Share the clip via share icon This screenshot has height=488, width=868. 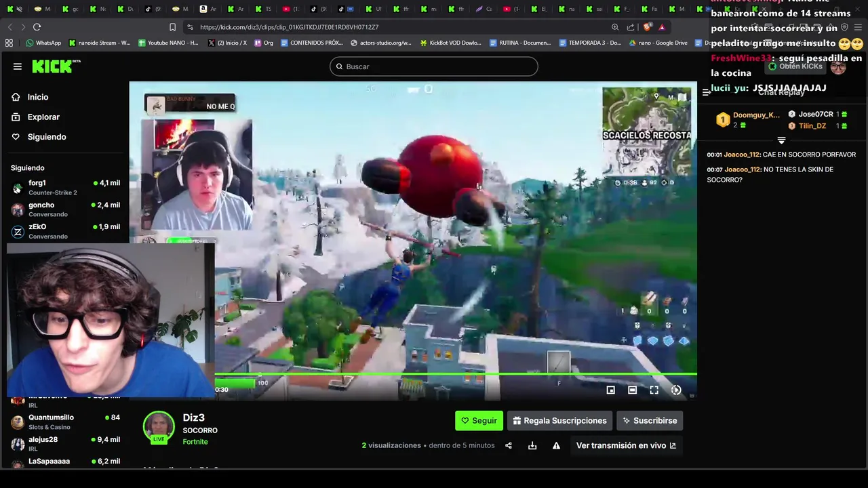pyautogui.click(x=509, y=445)
